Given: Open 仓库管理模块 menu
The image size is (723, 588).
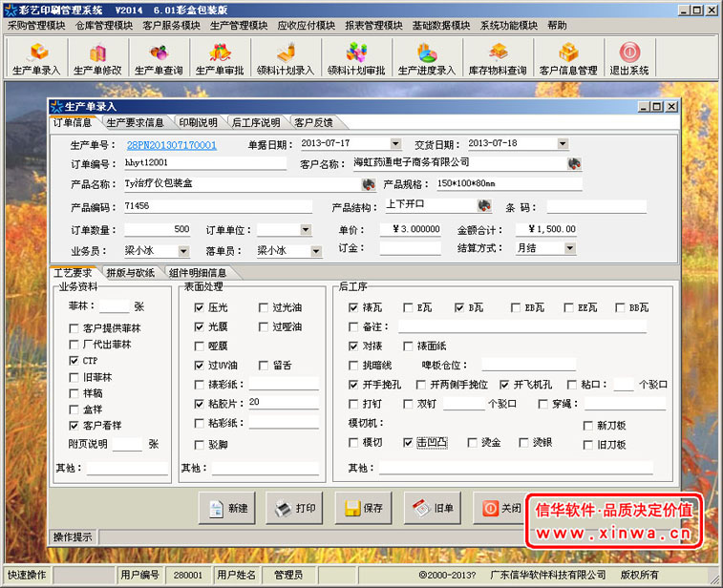Looking at the screenshot, I should (104, 26).
